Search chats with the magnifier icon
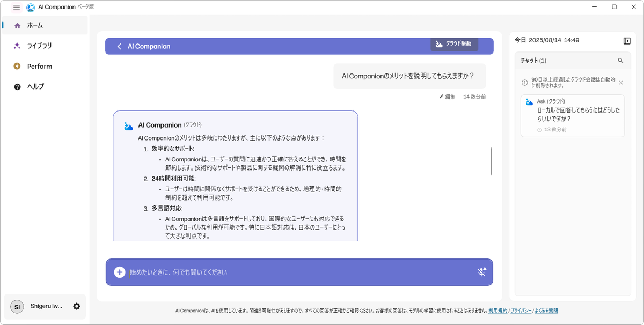 click(621, 61)
